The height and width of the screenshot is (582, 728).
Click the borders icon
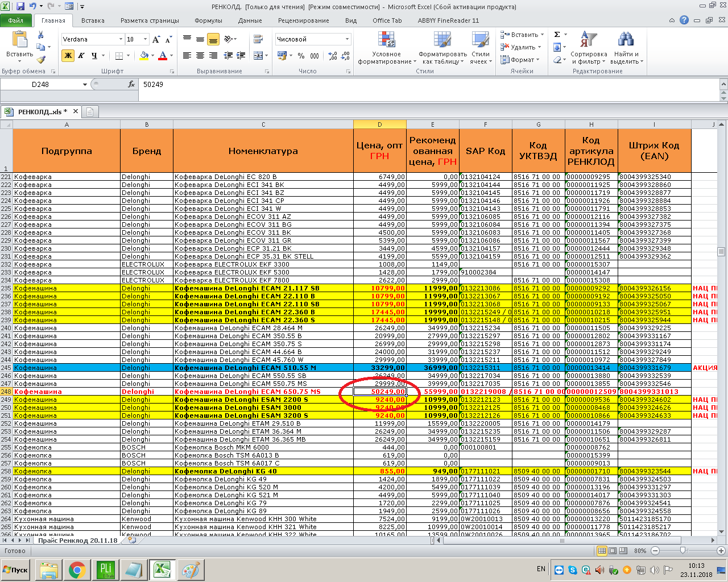click(x=119, y=56)
